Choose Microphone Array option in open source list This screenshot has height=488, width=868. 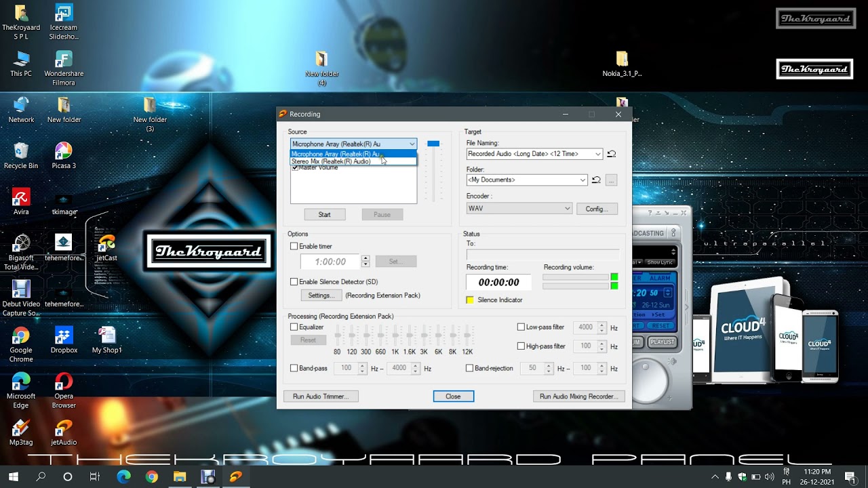tap(353, 154)
